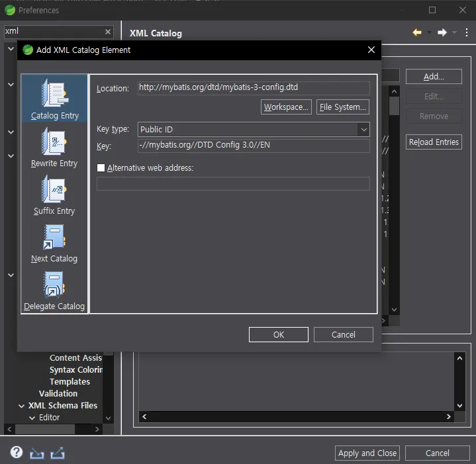
Task: Click the File System... button
Action: tap(343, 107)
